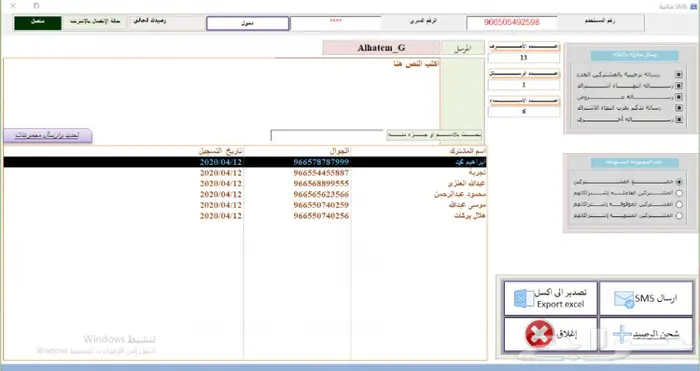
Task: Click the date 2020/04/12 in the highlighted row
Action: 221,162
